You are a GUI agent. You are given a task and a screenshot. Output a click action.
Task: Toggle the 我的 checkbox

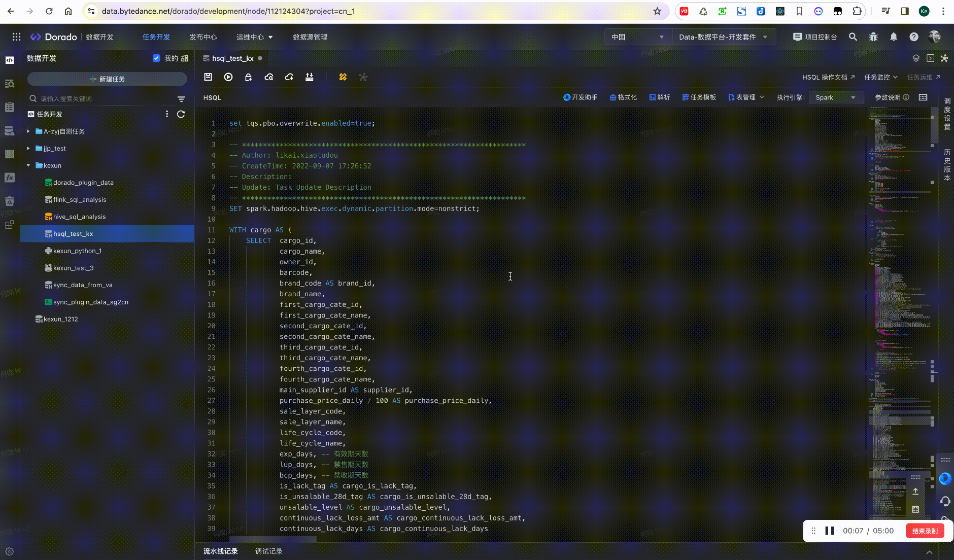[x=156, y=58]
